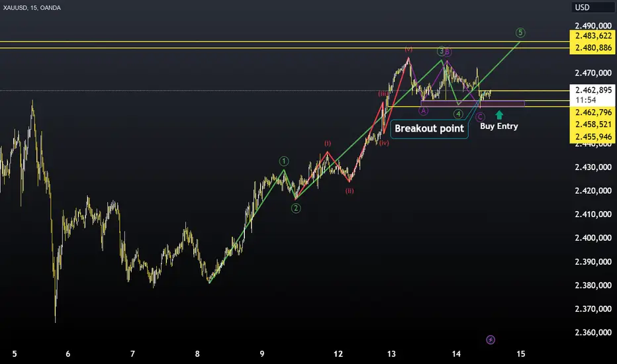Click the current price 2.462,895 label
This screenshot has height=364, width=617.
tap(593, 90)
